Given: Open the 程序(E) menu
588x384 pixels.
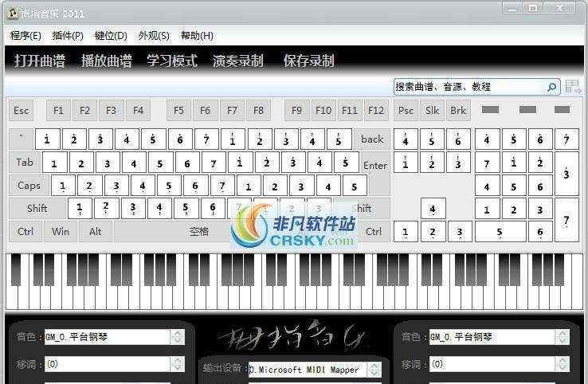Looking at the screenshot, I should pyautogui.click(x=25, y=36).
